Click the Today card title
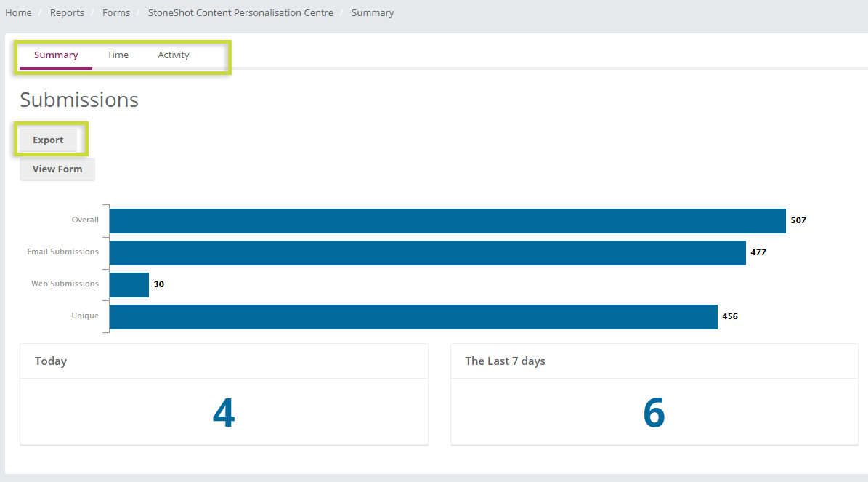This screenshot has width=868, height=482. [51, 361]
